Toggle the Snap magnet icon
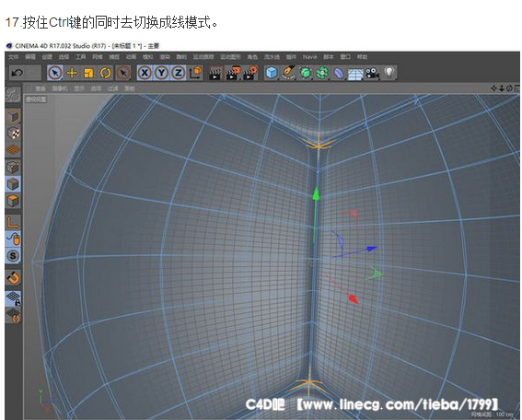522x420 pixels. pyautogui.click(x=13, y=277)
